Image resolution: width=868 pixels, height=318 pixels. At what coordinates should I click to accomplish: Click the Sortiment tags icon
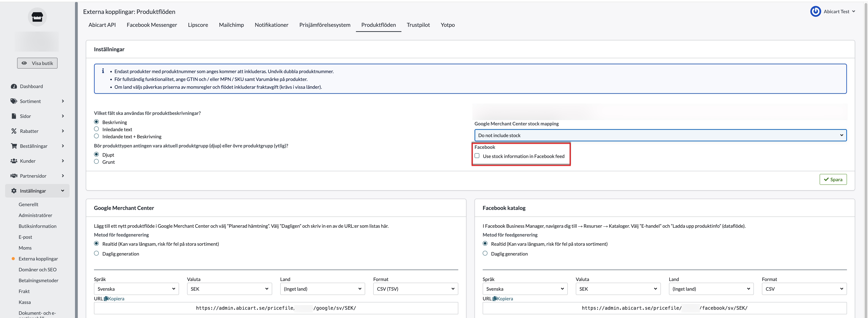coord(14,101)
